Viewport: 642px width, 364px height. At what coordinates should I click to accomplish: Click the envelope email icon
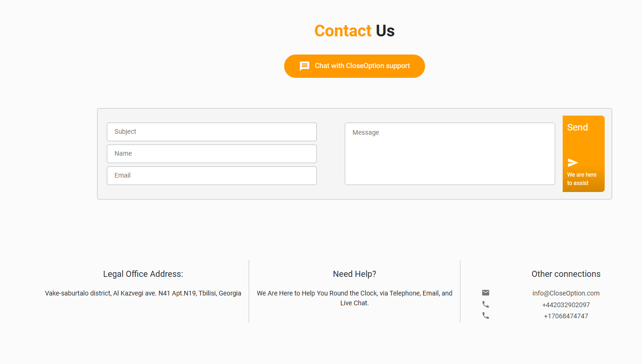(486, 293)
